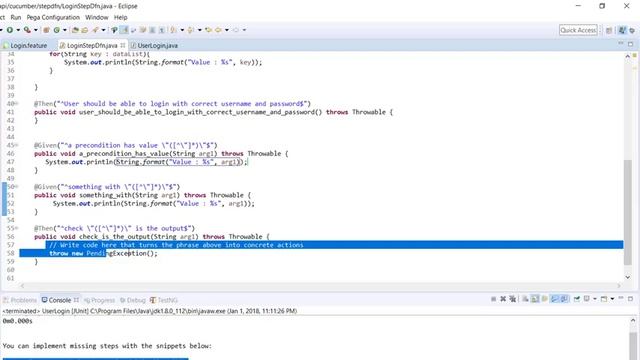This screenshot has height=360, width=640.
Task: Toggle Show Console When Standard Error Changes
Action: click(x=564, y=299)
